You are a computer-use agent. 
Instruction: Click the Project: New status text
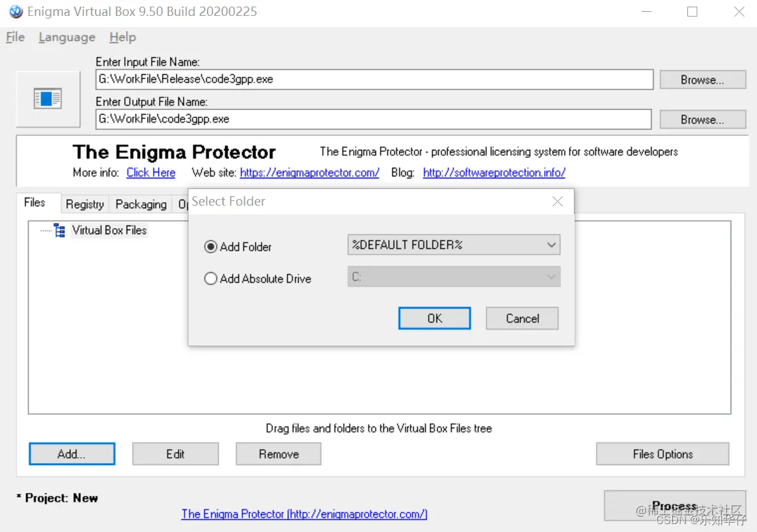pyautogui.click(x=57, y=498)
